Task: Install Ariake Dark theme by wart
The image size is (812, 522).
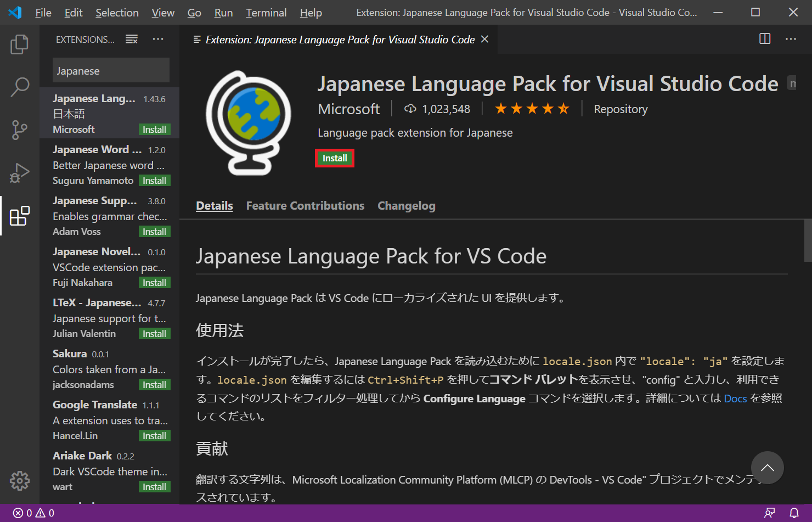Action: point(154,487)
